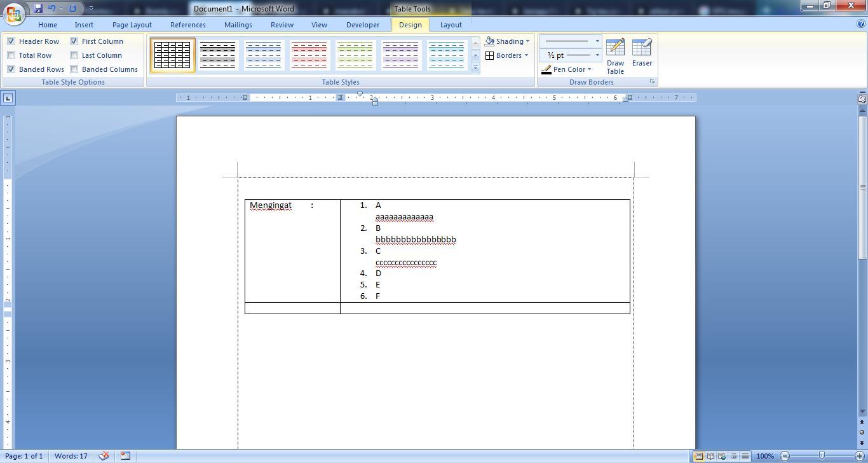The image size is (868, 463).
Task: Open Customize Quick Access Toolbar menu
Action: tap(91, 8)
